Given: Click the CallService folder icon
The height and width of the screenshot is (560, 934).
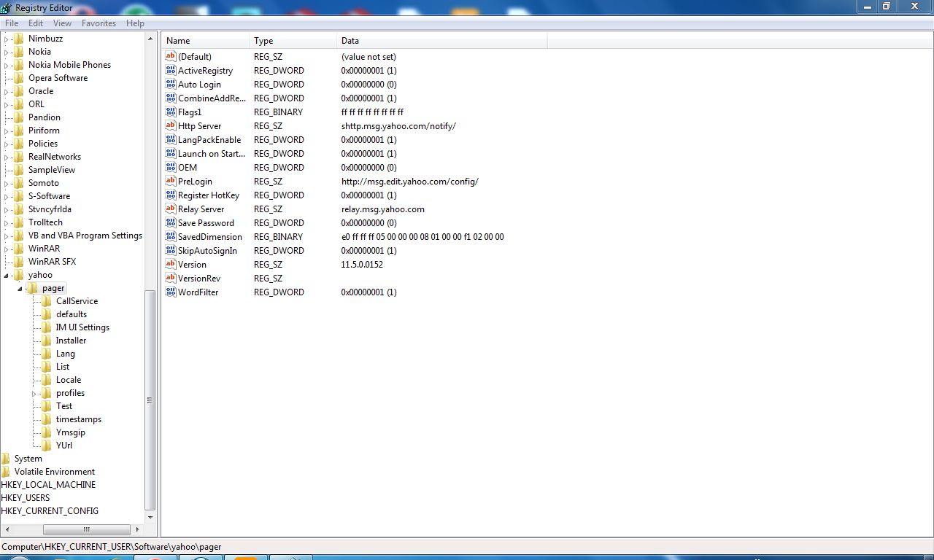Looking at the screenshot, I should 46,301.
